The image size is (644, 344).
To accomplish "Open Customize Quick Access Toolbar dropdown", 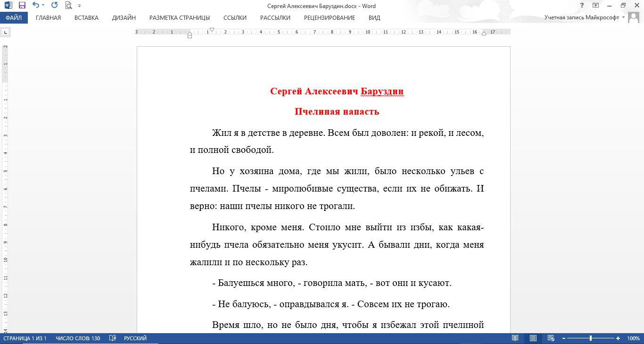I will [79, 6].
